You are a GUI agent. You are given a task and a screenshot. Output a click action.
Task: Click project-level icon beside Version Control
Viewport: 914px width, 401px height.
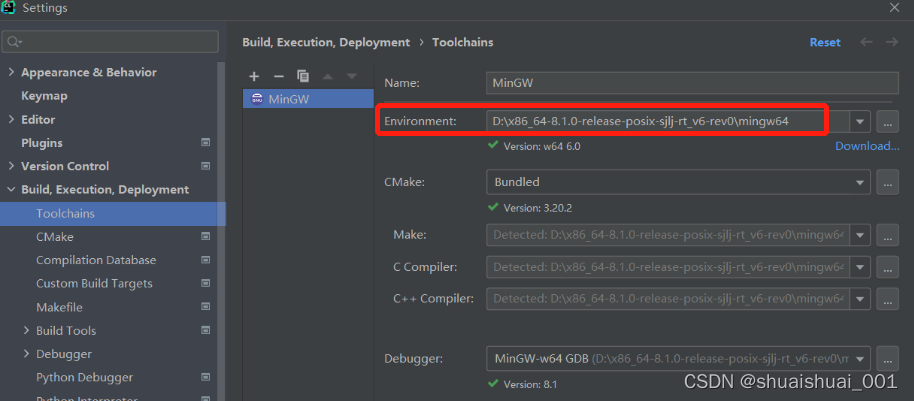point(205,166)
